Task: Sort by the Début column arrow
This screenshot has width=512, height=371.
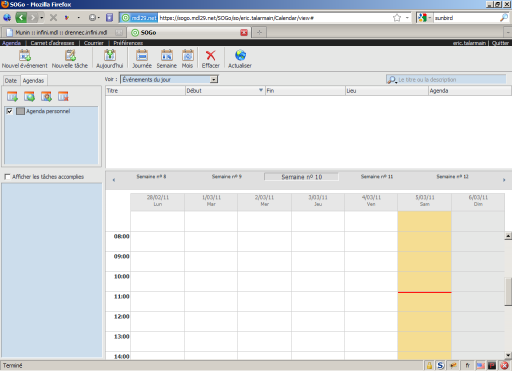Action: [x=261, y=90]
